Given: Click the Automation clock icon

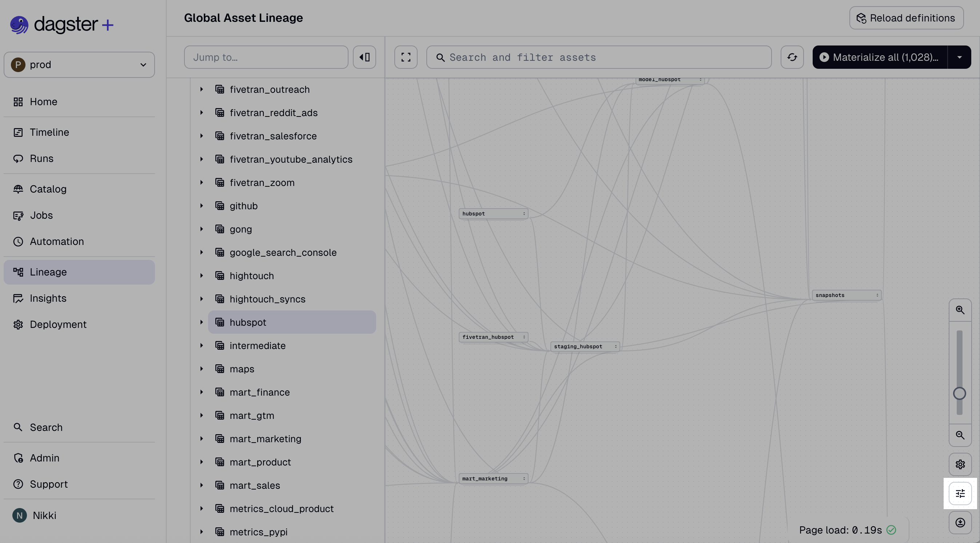Looking at the screenshot, I should 18,241.
